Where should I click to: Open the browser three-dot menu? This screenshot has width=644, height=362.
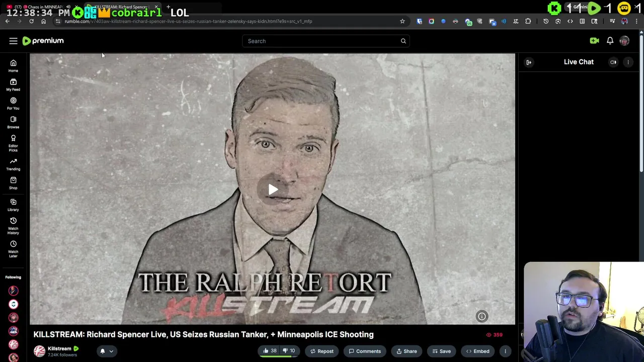[636, 21]
